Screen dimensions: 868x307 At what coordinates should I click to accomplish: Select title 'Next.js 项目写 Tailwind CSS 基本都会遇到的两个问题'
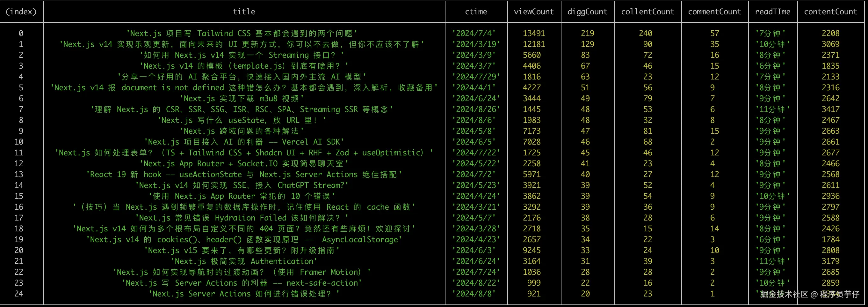[242, 34]
